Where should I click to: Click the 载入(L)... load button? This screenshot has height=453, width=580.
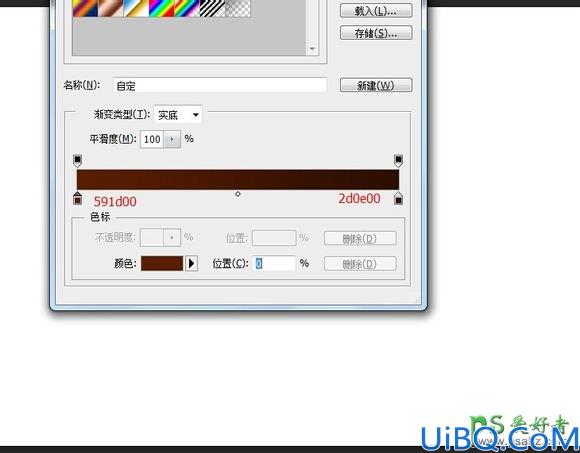point(376,11)
